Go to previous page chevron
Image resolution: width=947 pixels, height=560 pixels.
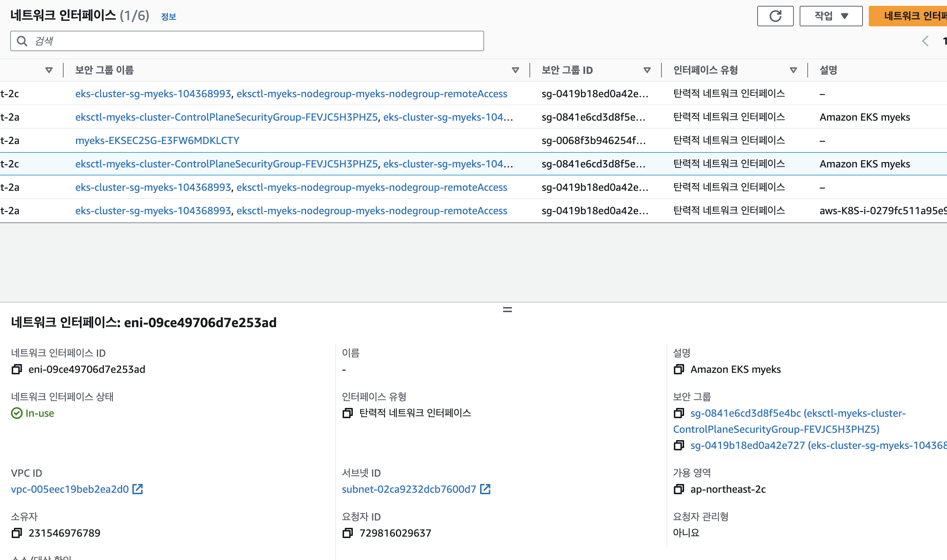click(925, 41)
